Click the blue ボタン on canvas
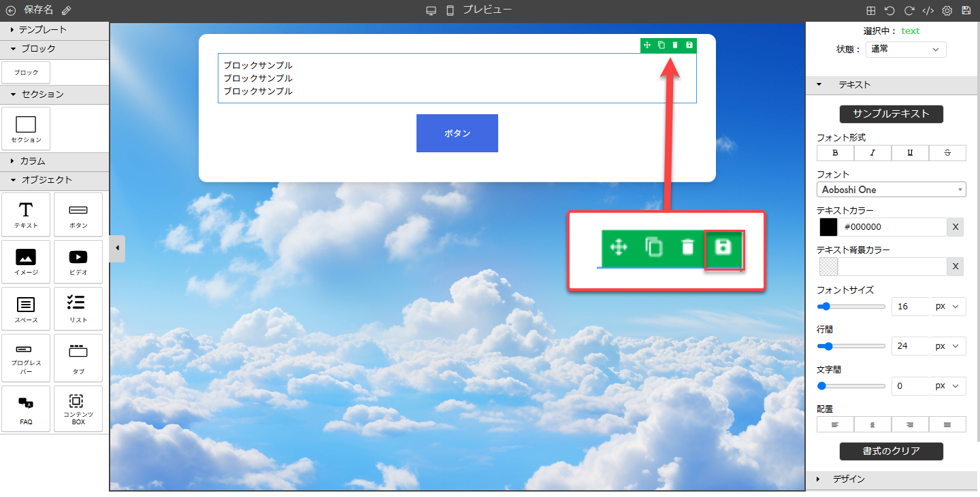 457,133
